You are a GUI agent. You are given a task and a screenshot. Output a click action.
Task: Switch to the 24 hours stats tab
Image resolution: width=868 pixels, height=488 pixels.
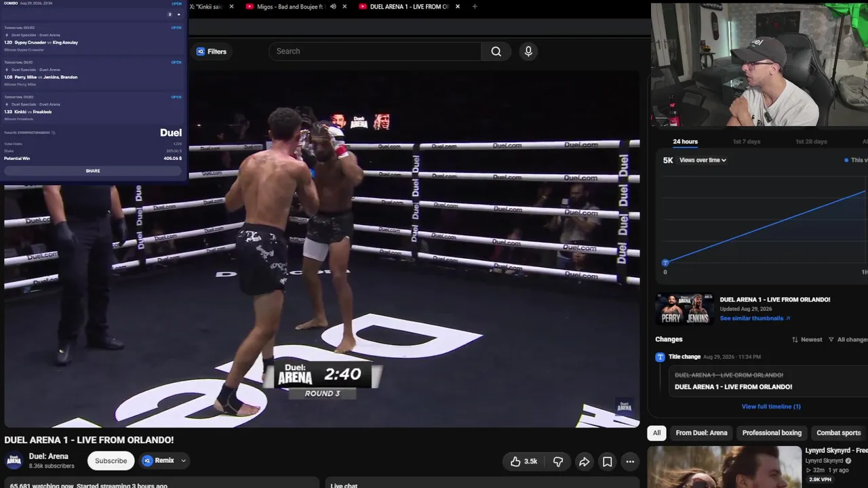click(x=685, y=142)
